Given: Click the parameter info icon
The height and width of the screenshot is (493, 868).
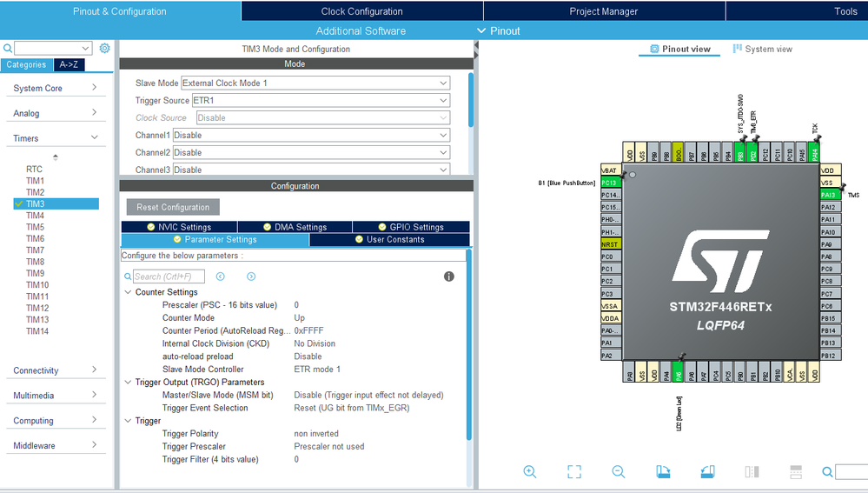Looking at the screenshot, I should click(449, 276).
